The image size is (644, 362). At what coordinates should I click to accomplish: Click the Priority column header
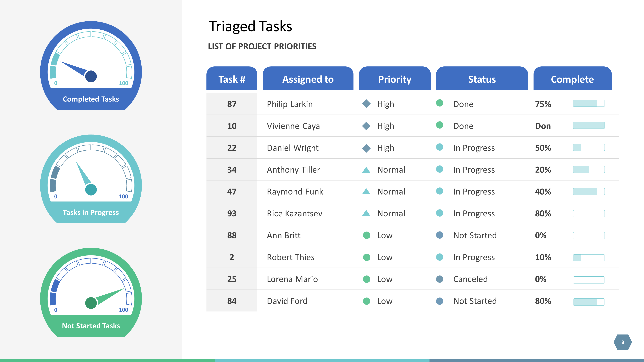pos(395,79)
